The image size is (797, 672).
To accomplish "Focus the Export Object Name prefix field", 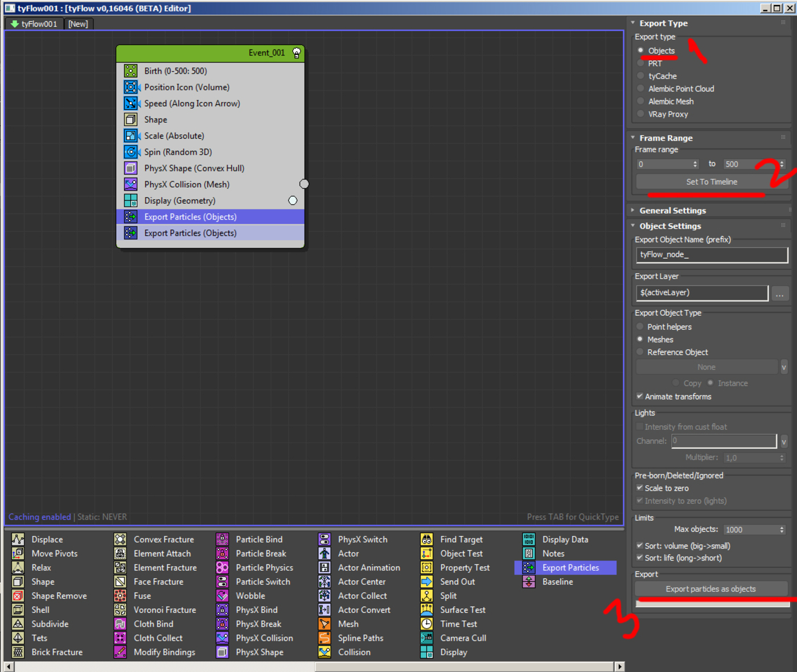I will coord(712,255).
